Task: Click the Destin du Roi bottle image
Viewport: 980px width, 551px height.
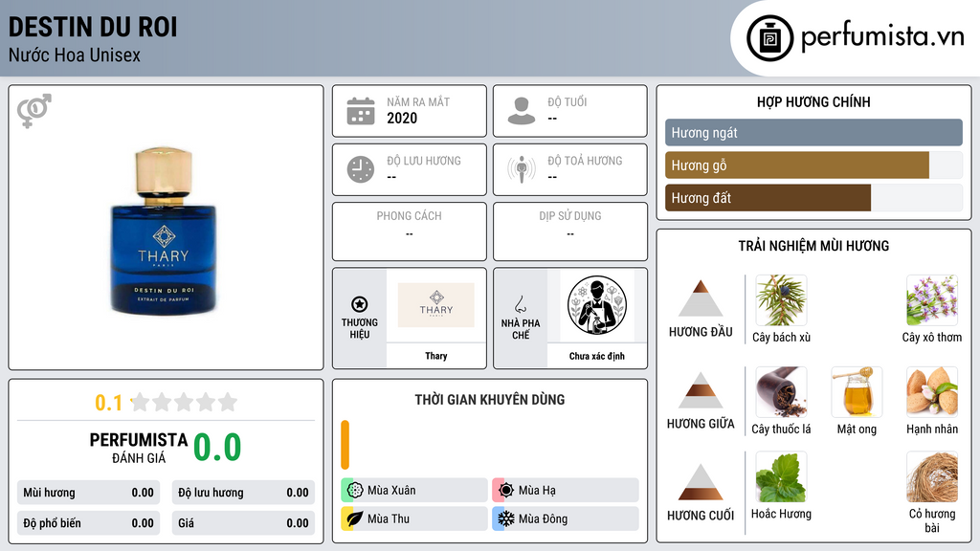Action: 164,230
